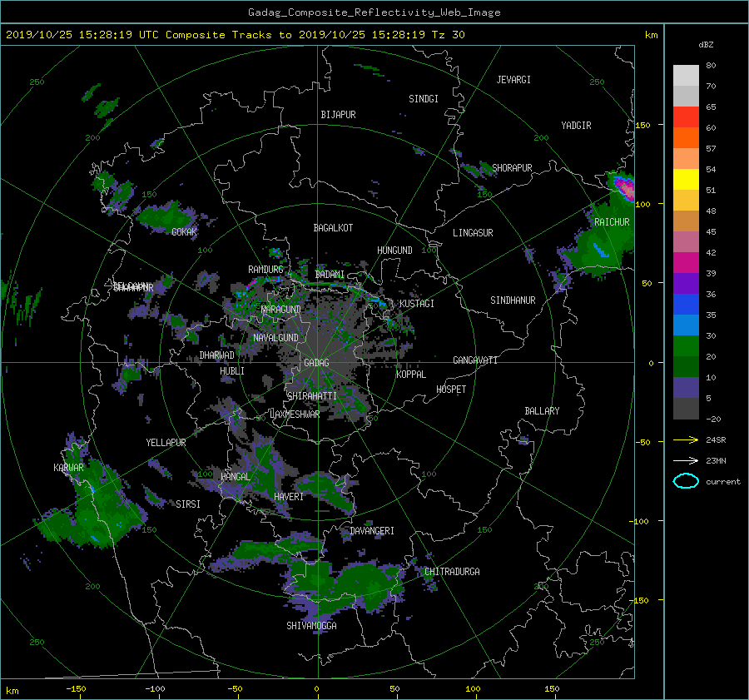Select the light blue 35-30 dBZ swatch

[686, 325]
